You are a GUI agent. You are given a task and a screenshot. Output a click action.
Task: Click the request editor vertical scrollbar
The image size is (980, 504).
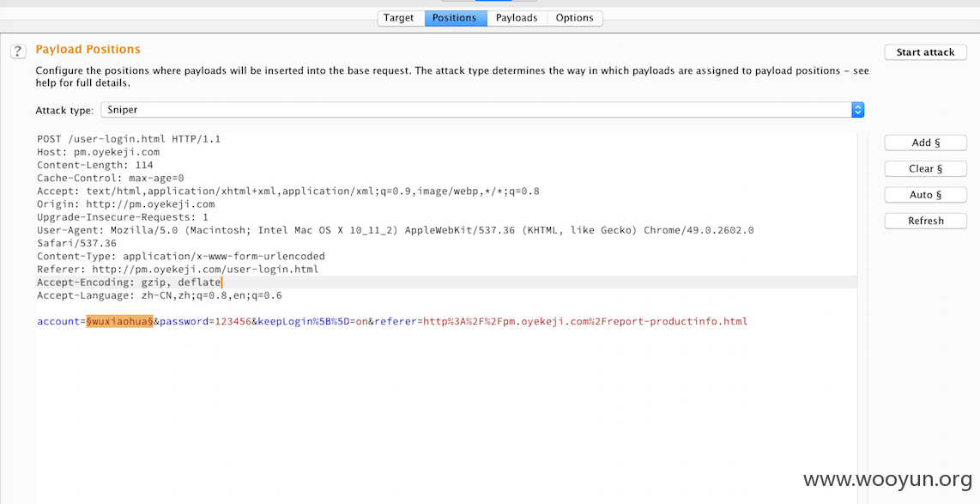(862, 318)
